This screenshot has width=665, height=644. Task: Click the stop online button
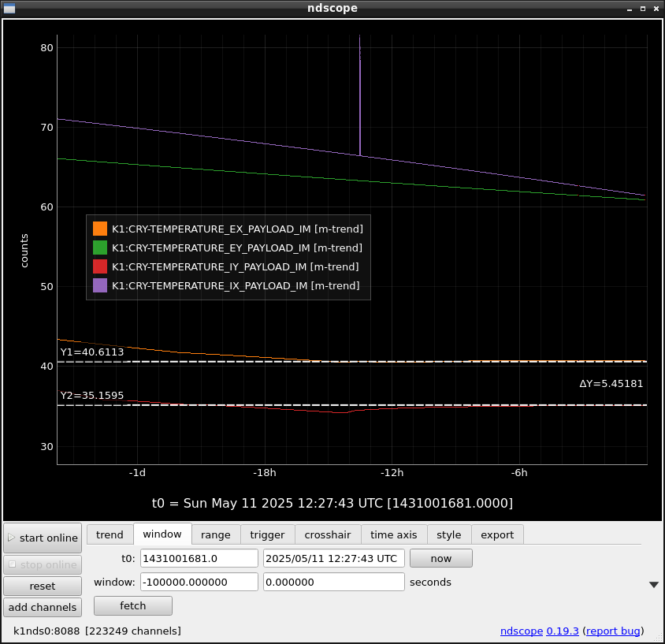pos(43,564)
